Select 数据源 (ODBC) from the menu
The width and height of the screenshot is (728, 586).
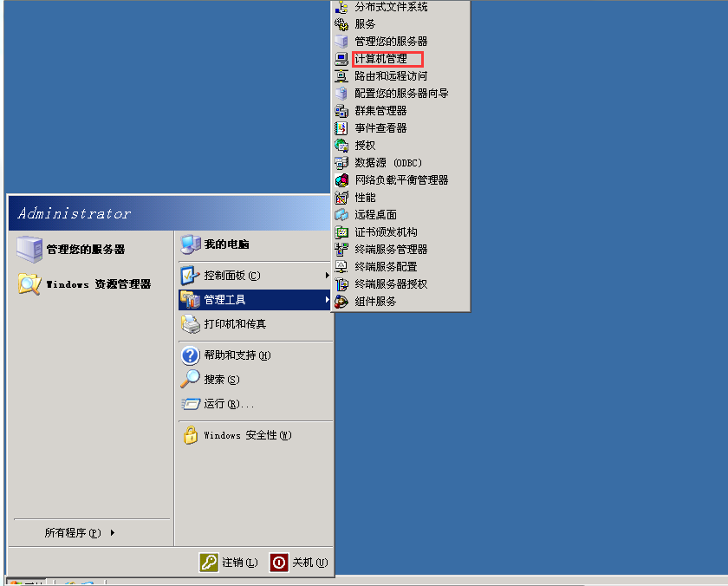387,163
